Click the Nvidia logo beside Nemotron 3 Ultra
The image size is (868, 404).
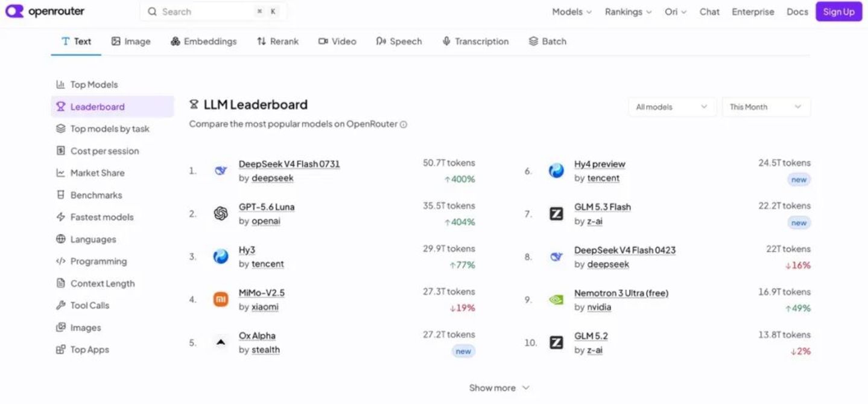click(556, 300)
